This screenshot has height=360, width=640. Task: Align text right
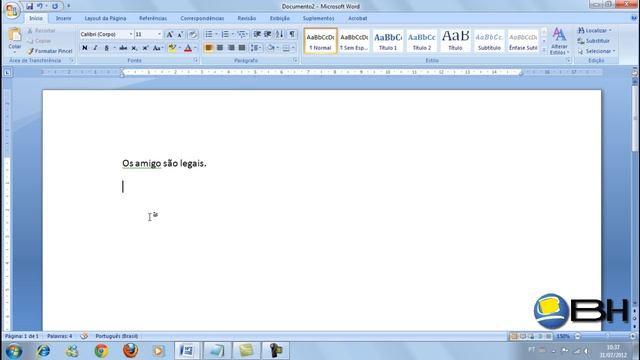click(231, 48)
